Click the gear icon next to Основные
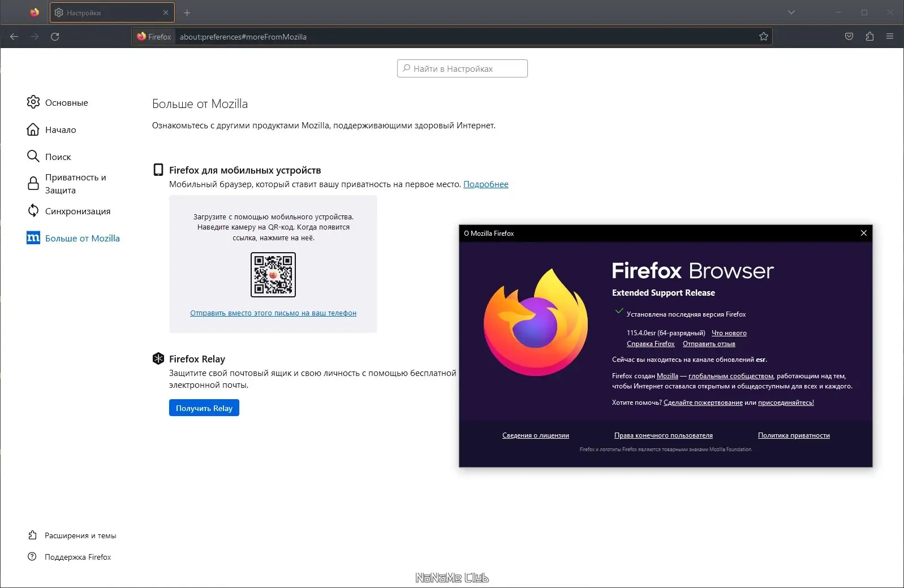Viewport: 904px width, 588px height. 33,102
